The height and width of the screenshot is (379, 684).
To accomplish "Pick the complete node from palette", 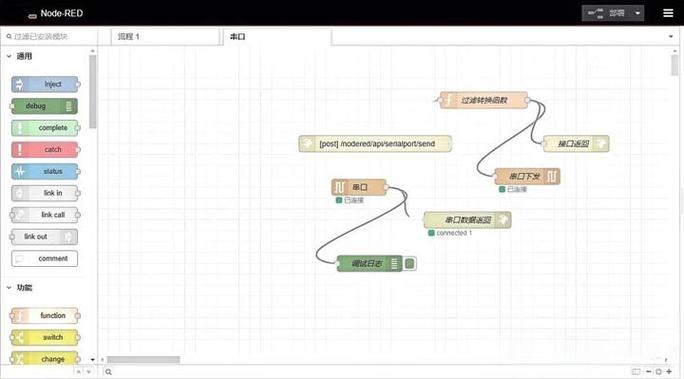I will [45, 128].
